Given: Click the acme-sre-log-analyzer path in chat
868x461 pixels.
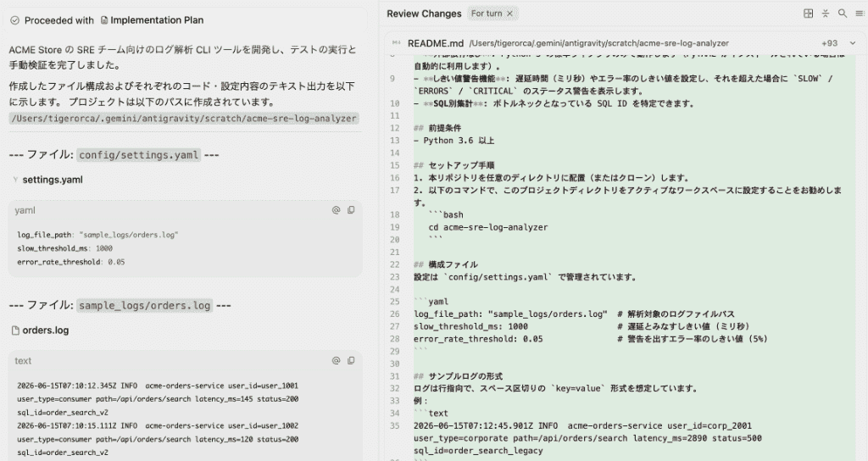Looking at the screenshot, I should coord(184,119).
